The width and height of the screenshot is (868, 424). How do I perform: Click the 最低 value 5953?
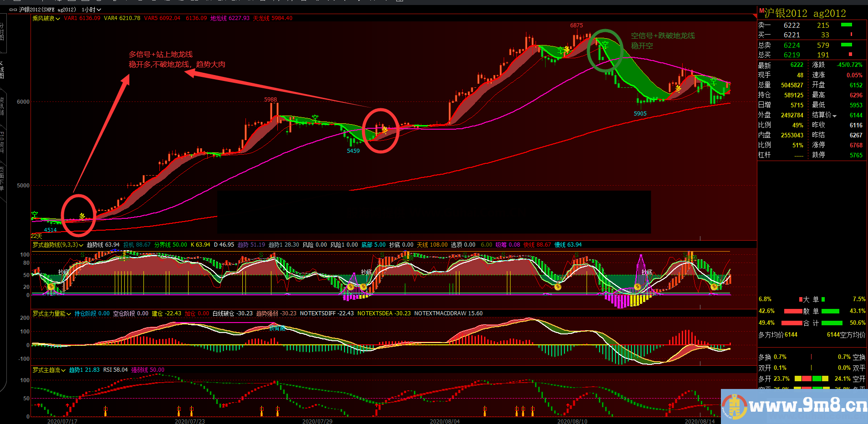click(x=856, y=105)
